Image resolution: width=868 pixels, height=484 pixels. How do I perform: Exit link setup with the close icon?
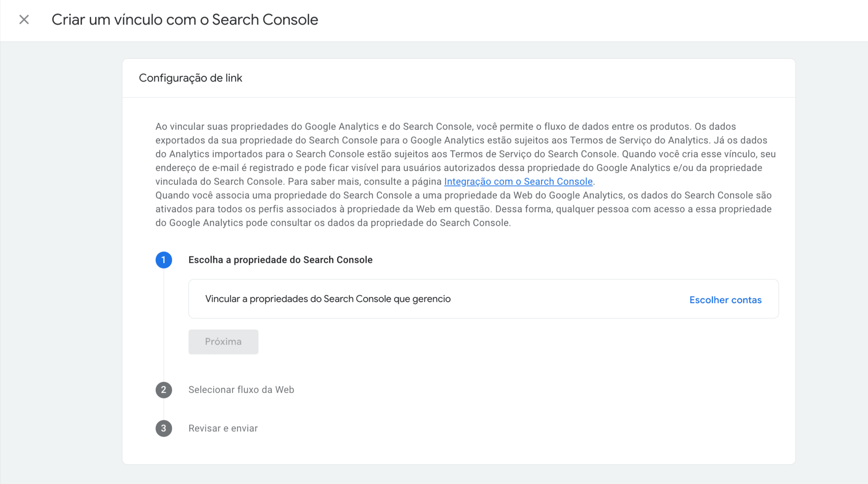coord(24,19)
